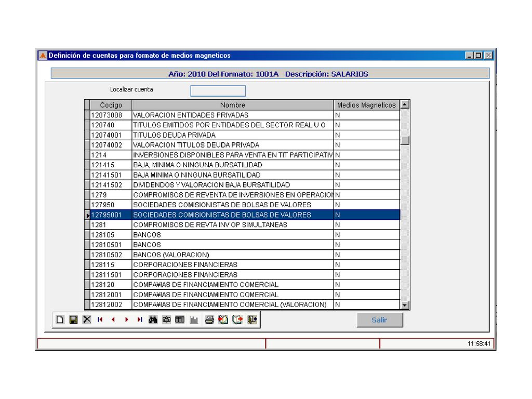The width and height of the screenshot is (532, 399).
Task: Select BAJA, MINIMA O NINGUNA BURSATILIDAD cell
Action: (x=233, y=165)
